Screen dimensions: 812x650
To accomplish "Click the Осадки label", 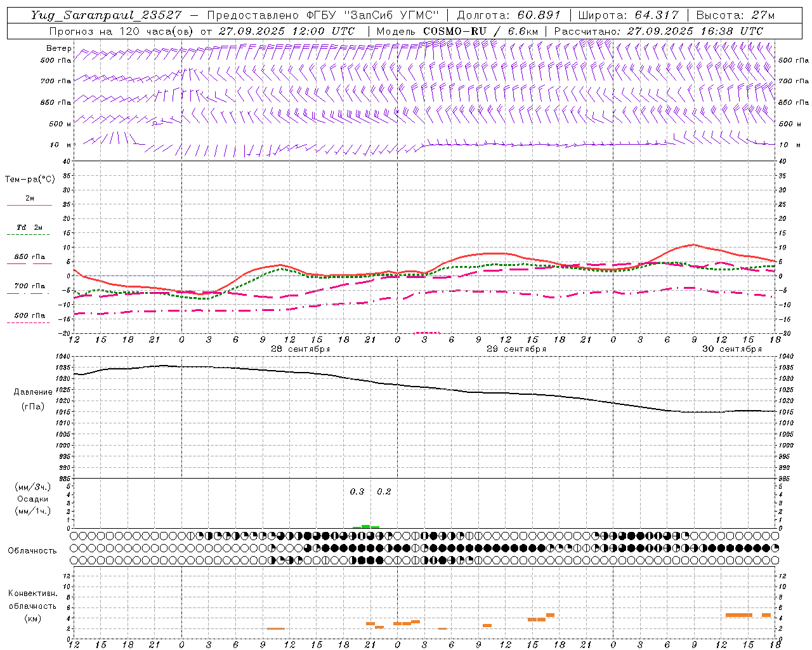I will (x=32, y=499).
